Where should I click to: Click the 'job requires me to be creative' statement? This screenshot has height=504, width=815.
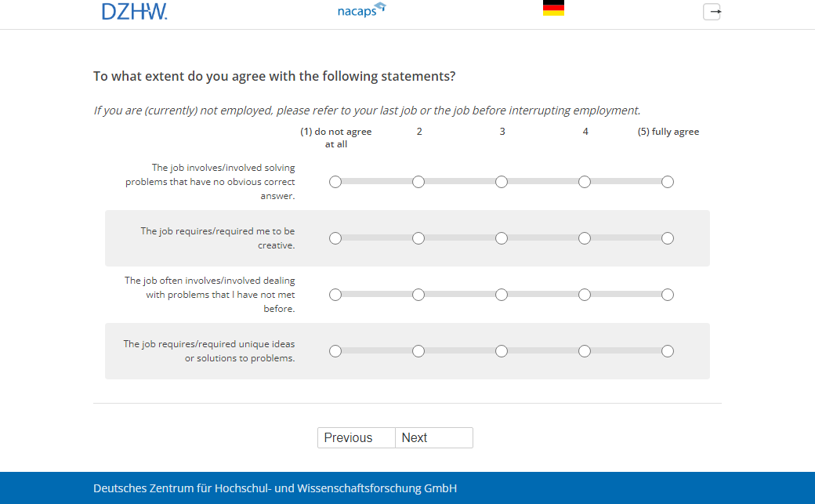tap(218, 238)
